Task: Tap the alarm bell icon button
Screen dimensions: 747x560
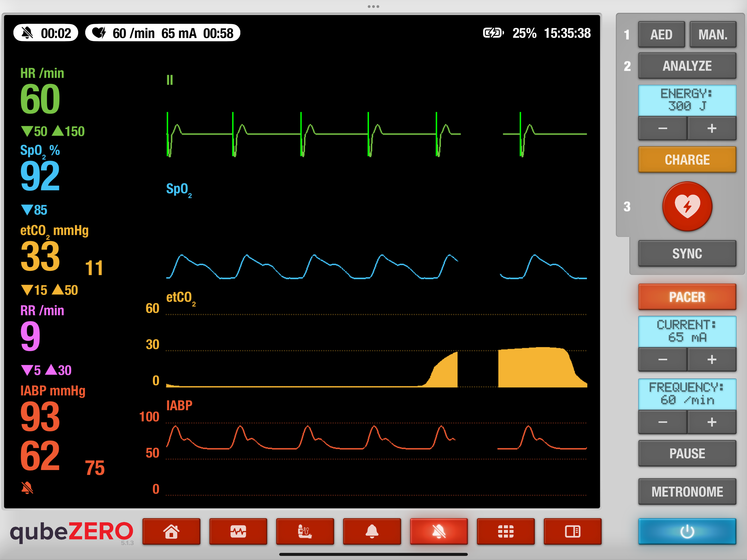Action: pyautogui.click(x=372, y=531)
